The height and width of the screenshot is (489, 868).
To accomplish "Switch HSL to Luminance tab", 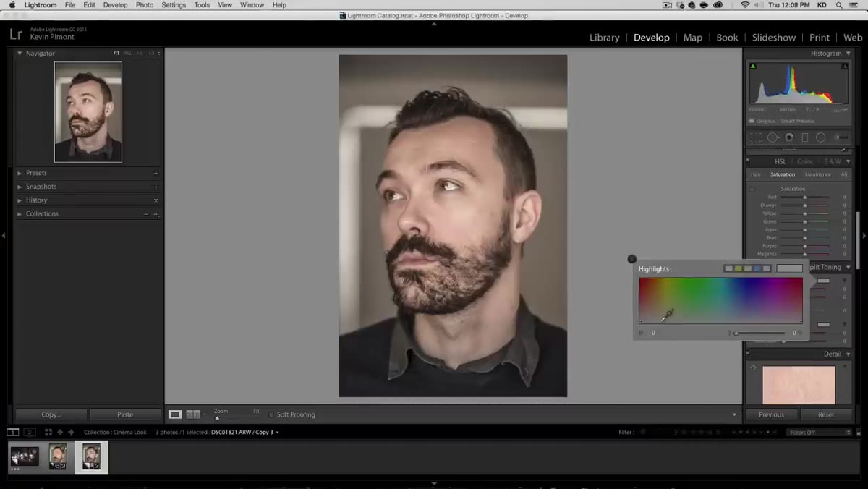I will [x=818, y=174].
